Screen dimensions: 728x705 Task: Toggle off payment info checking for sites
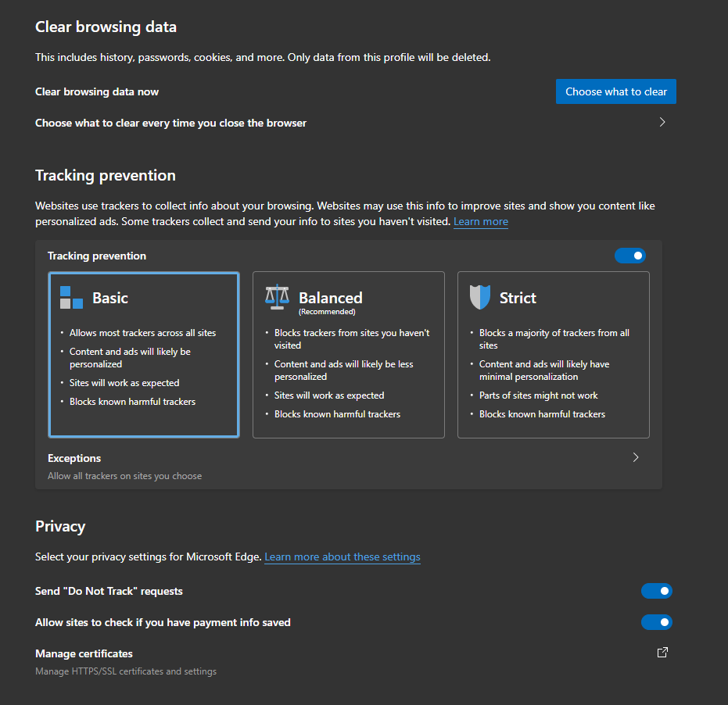657,621
